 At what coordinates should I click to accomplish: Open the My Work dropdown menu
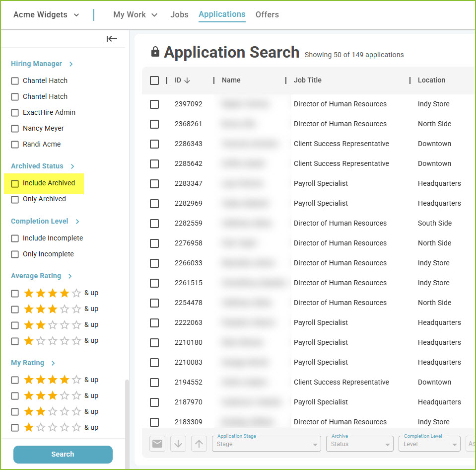[x=135, y=14]
